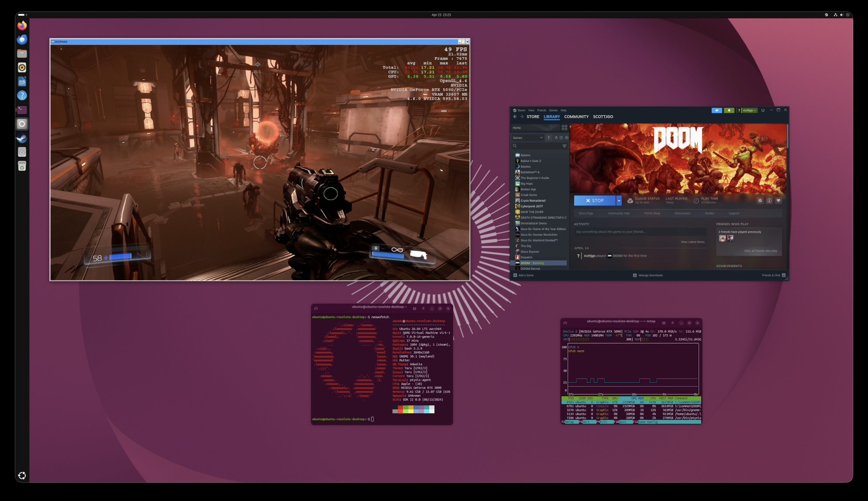
Task: Click activity 'Say something' input box
Action: (x=640, y=232)
